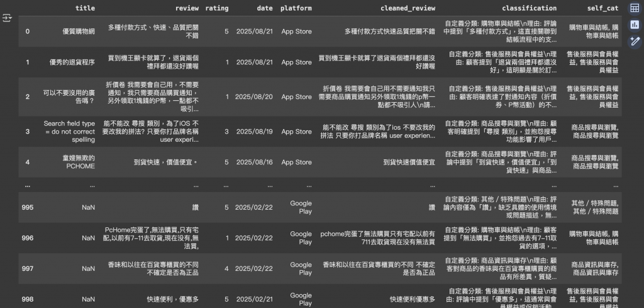Image resolution: width=644 pixels, height=308 pixels.
Task: Click Google Play cell in row 996
Action: click(301, 237)
